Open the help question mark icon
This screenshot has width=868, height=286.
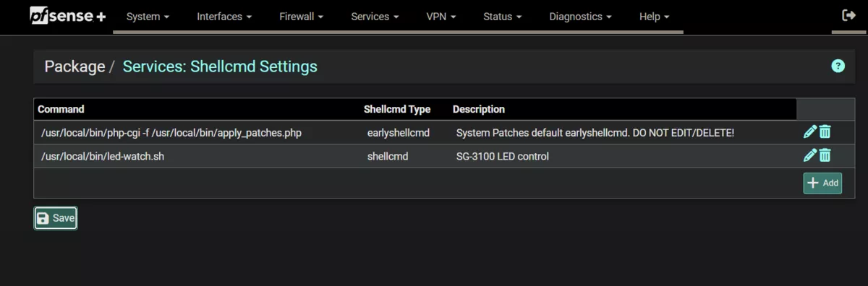[x=838, y=66]
